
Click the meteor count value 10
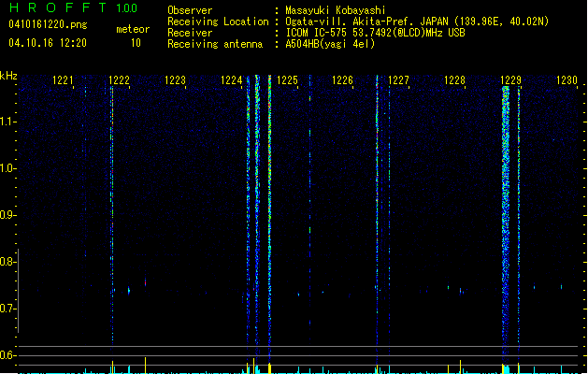[x=136, y=43]
